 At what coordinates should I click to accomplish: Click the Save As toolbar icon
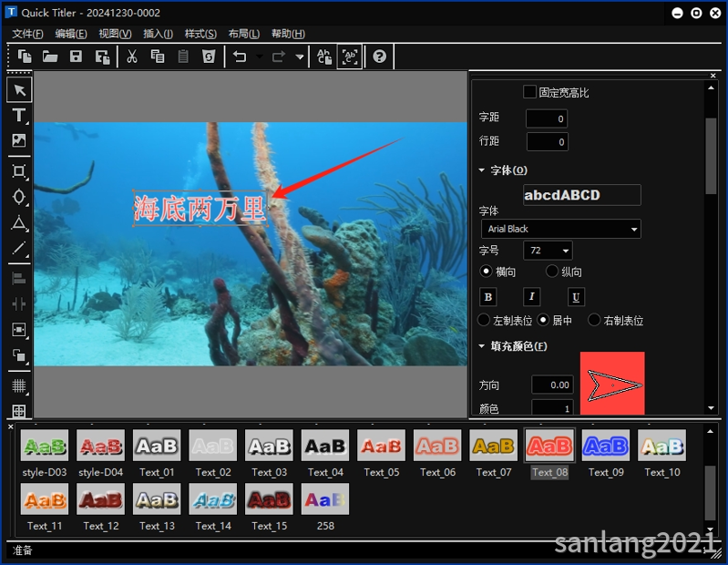coord(102,57)
